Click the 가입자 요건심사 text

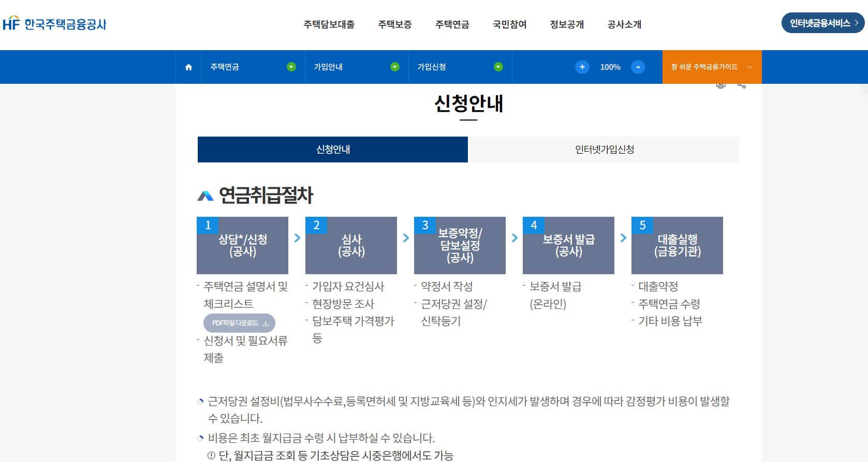point(348,287)
